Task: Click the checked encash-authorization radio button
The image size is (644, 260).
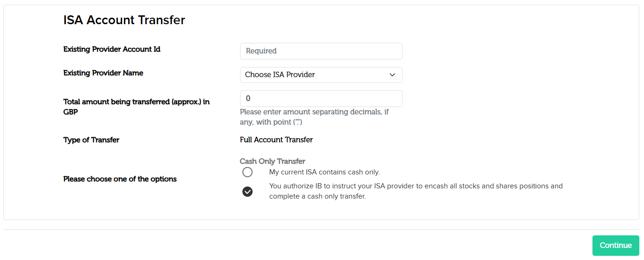Action: tap(247, 192)
